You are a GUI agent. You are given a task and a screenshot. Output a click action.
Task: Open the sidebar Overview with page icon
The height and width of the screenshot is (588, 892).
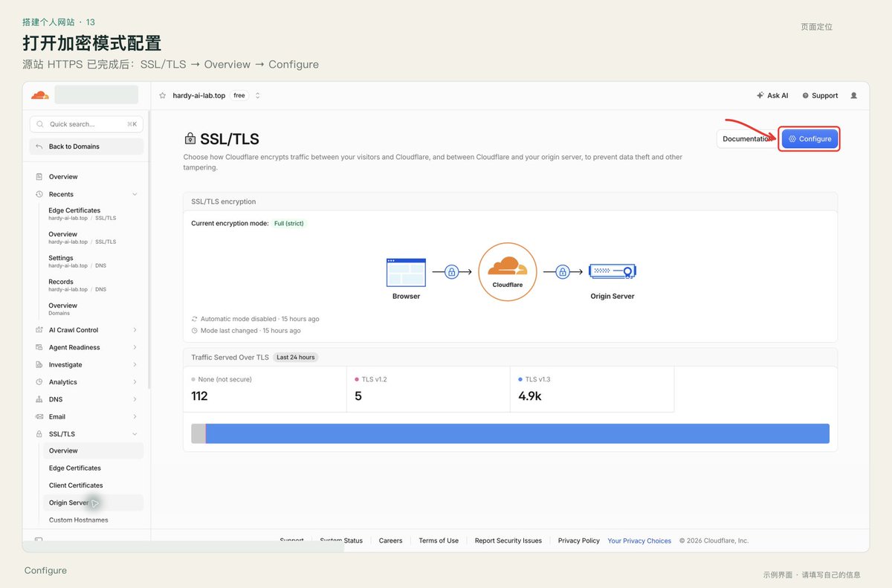click(39, 177)
